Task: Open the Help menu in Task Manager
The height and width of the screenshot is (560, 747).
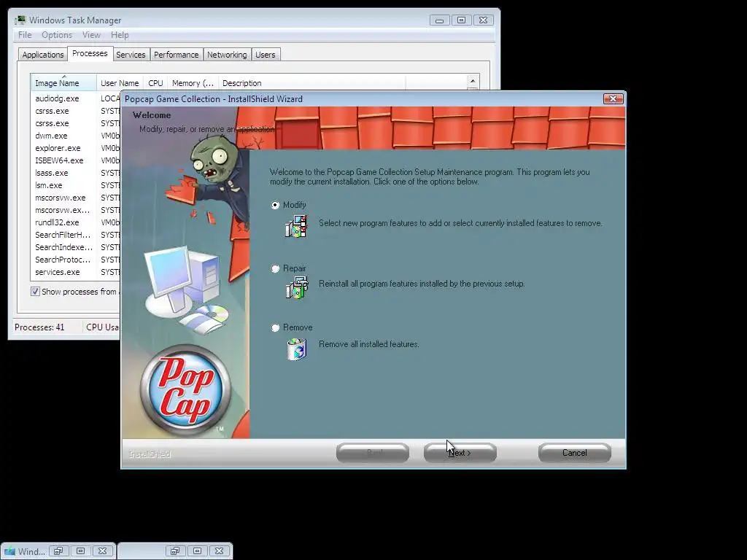Action: pyautogui.click(x=120, y=35)
